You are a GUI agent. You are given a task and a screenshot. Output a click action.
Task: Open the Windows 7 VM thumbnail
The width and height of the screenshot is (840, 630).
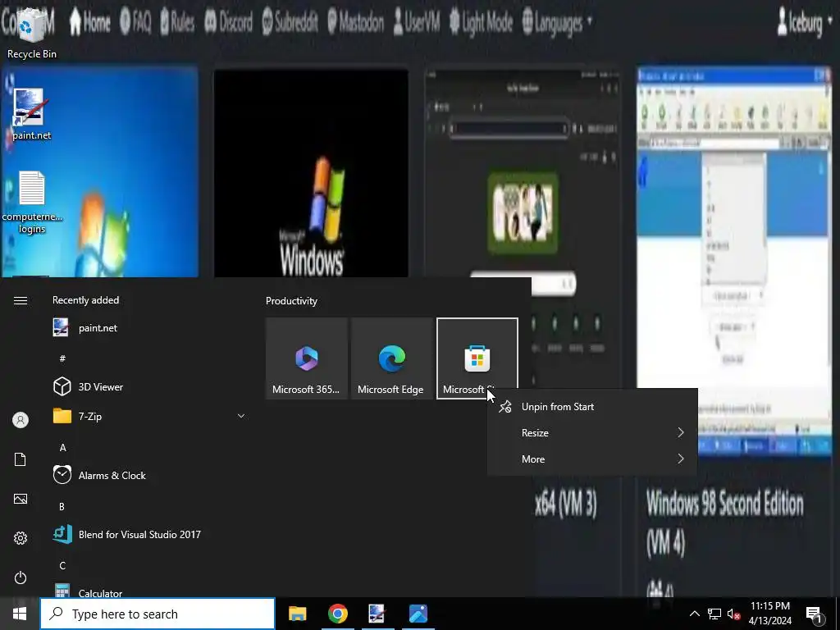point(99,171)
